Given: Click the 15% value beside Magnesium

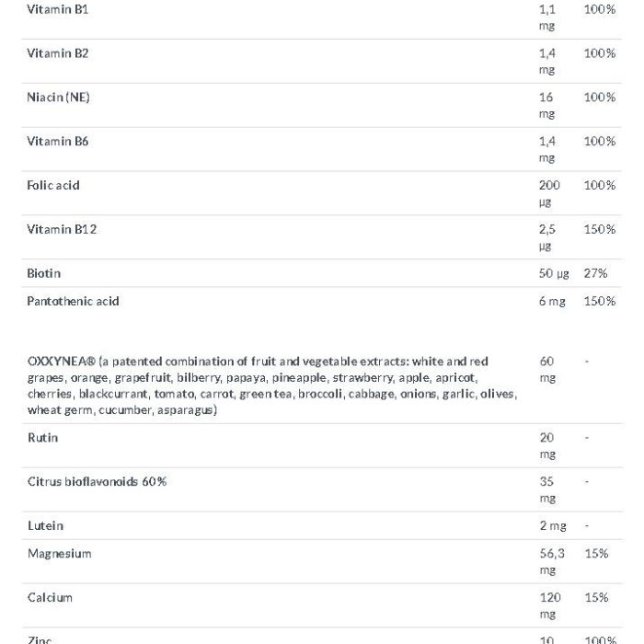Looking at the screenshot, I should click(x=596, y=554).
